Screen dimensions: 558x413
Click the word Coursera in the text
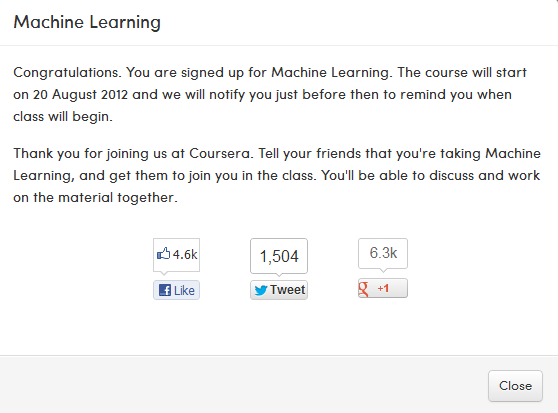coord(219,153)
